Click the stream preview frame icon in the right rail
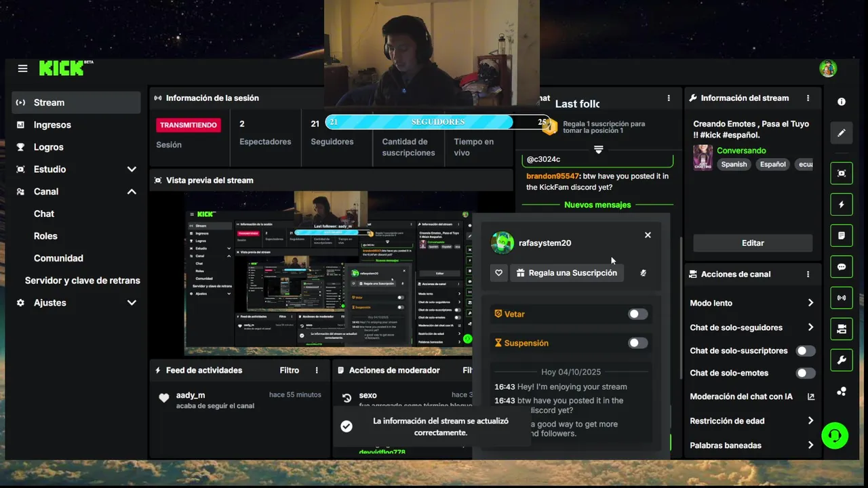Viewport: 868px width, 488px height. pos(842,174)
